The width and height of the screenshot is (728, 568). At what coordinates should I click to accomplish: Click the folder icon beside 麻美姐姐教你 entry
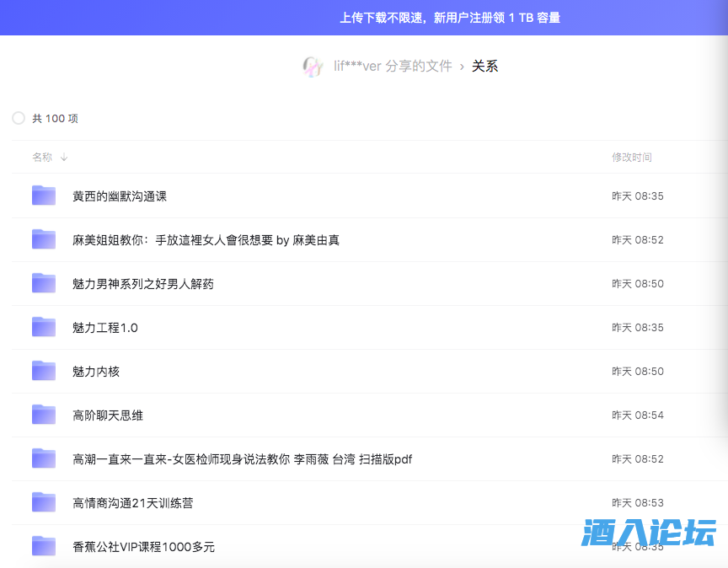pyautogui.click(x=43, y=239)
